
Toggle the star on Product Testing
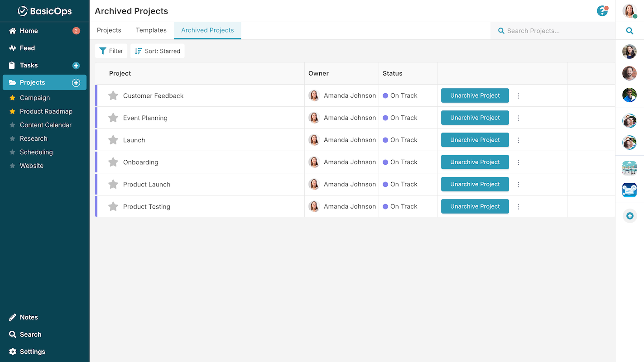113,206
